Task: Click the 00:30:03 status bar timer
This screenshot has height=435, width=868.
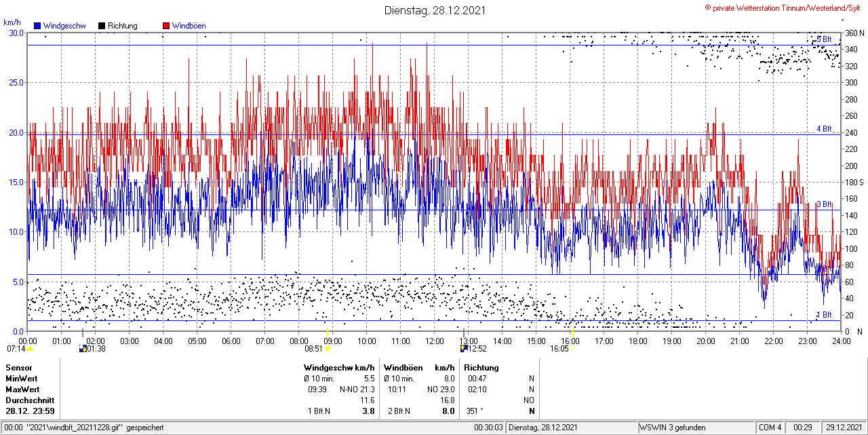Action: (x=489, y=428)
